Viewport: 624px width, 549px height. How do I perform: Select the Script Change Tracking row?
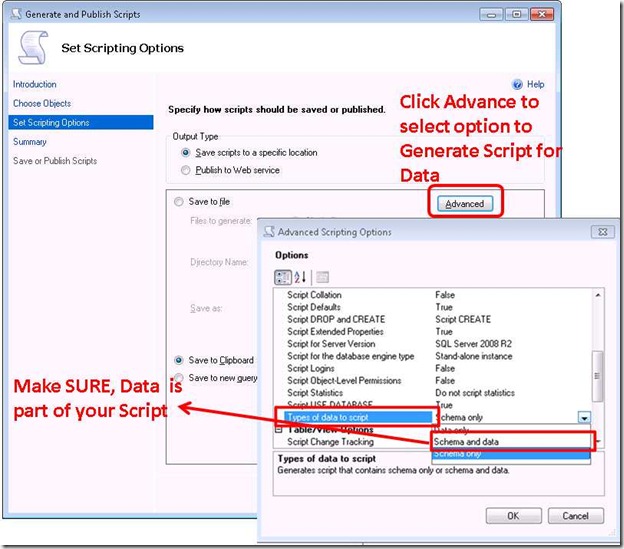330,442
